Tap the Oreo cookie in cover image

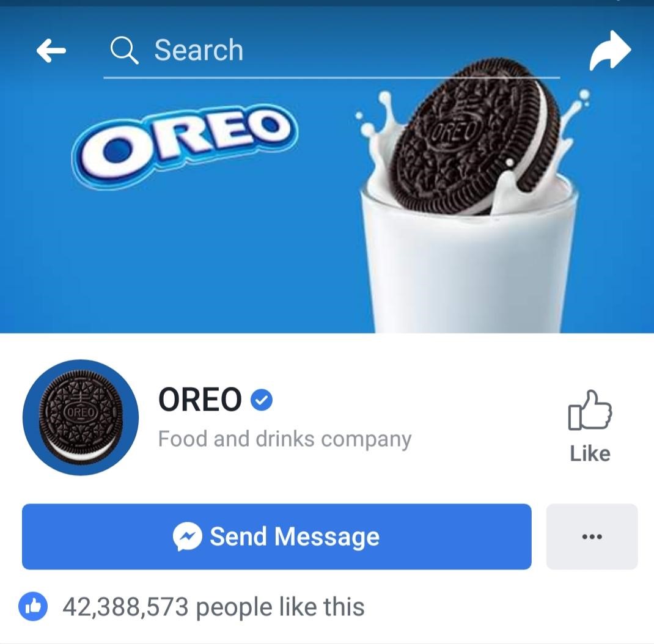click(475, 136)
